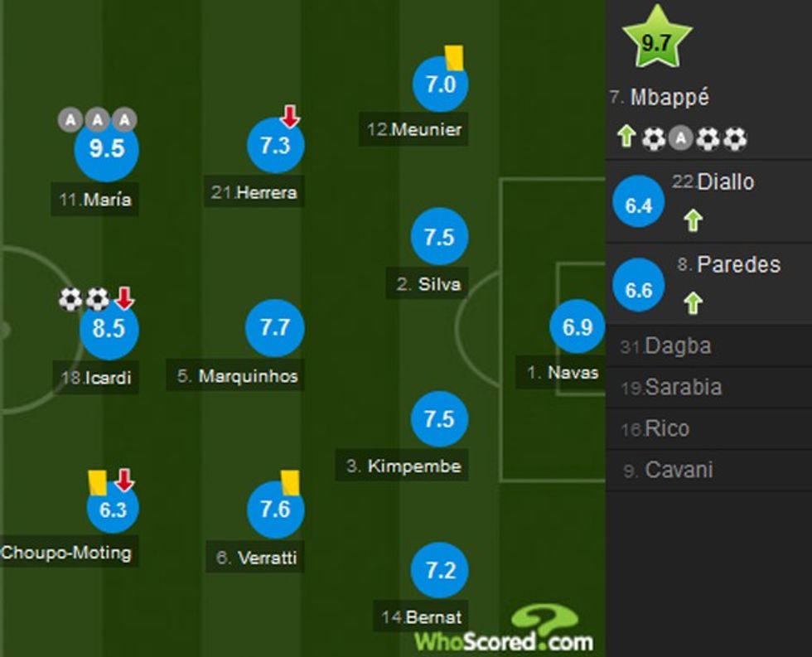The width and height of the screenshot is (812, 657).
Task: Click the assist icon in Mbappé's row
Action: pos(680,138)
